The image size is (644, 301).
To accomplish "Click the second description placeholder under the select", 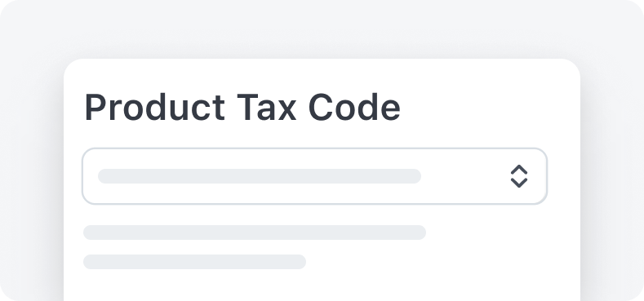I will click(195, 262).
